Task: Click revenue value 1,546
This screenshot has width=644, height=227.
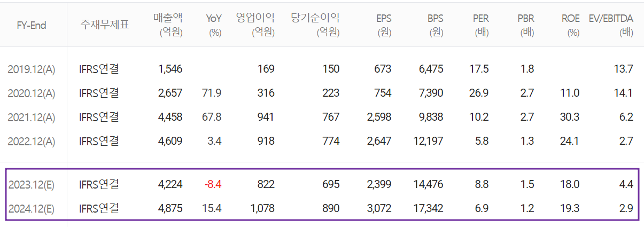Action: (170, 69)
